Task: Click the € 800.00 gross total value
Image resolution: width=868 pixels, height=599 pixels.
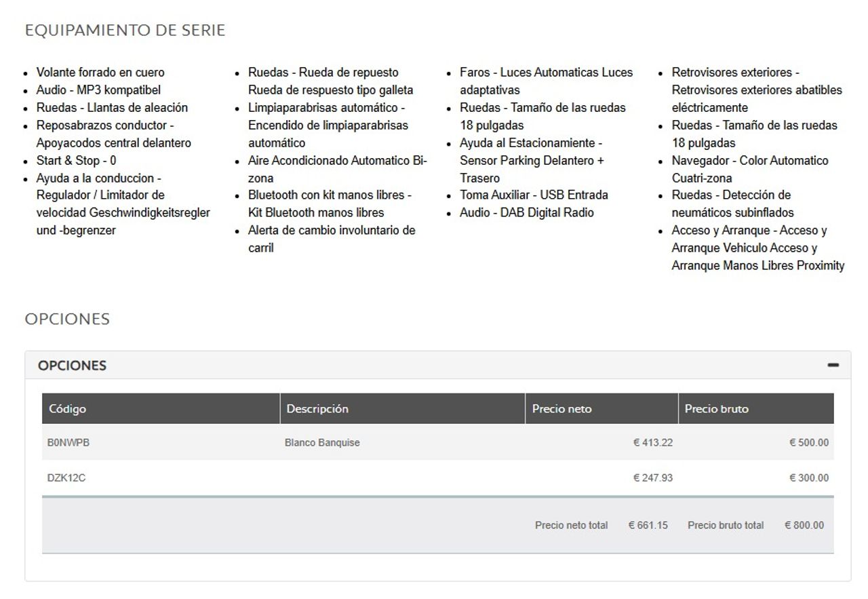Action: coord(804,525)
